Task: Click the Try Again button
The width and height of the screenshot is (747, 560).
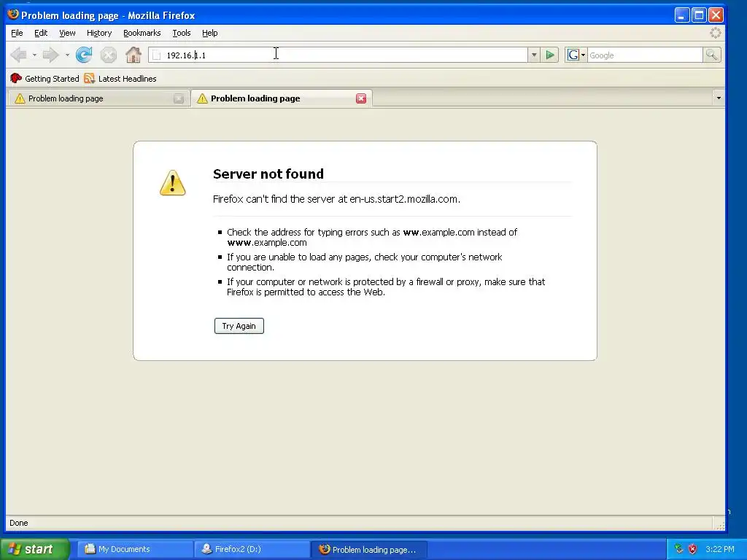Action: (x=239, y=326)
